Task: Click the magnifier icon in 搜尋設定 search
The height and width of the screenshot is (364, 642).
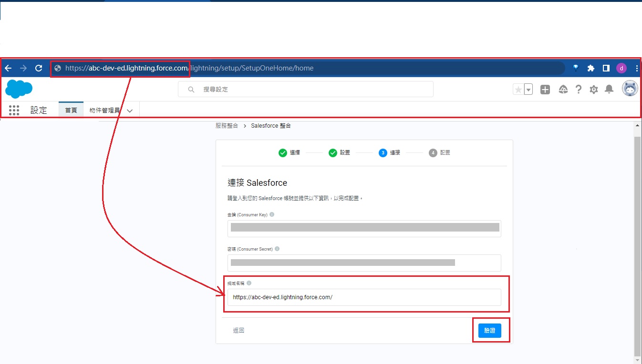Action: (x=191, y=90)
